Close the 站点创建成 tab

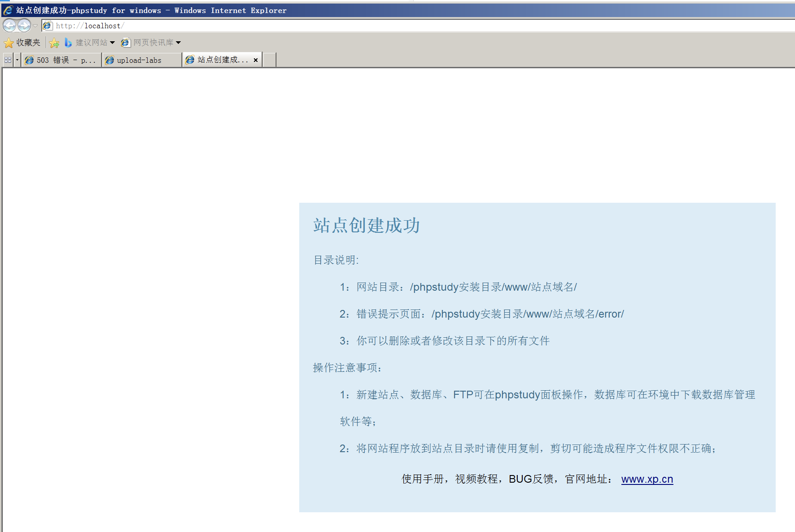(256, 60)
